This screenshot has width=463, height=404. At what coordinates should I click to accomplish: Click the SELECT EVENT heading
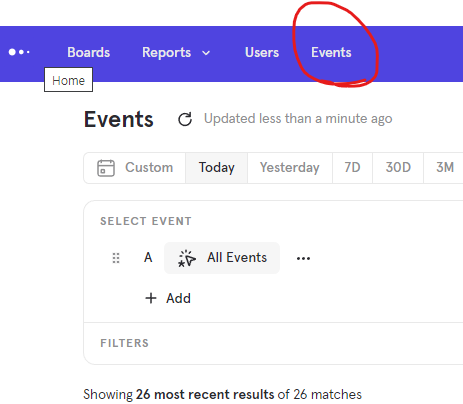point(146,221)
